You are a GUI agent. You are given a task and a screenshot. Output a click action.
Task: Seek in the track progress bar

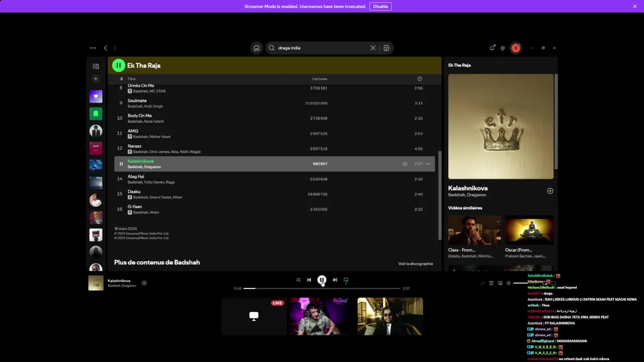pos(322,289)
